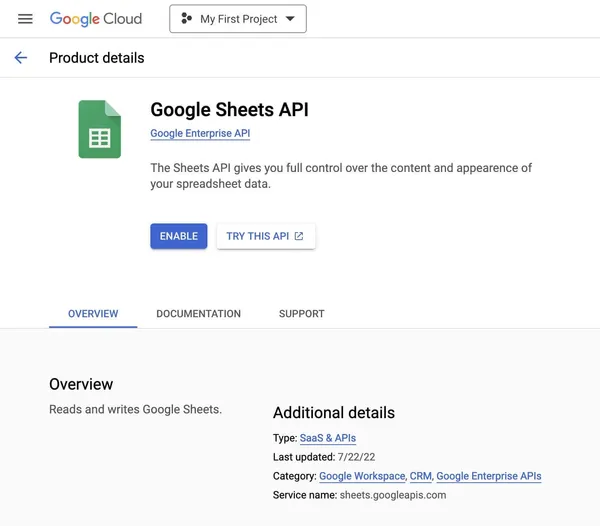Click the last updated date 7/22/22
Screen dimensions: 600x526
pyautogui.click(x=356, y=457)
